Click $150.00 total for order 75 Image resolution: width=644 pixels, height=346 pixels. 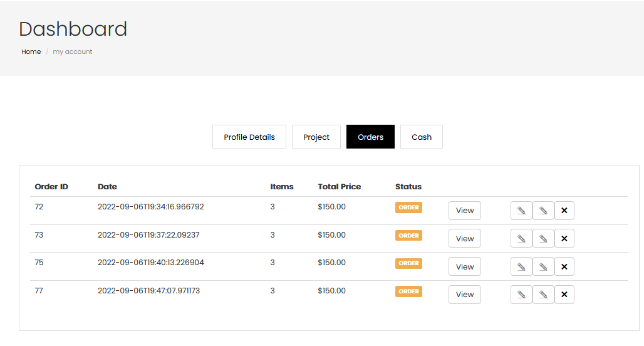click(x=332, y=263)
